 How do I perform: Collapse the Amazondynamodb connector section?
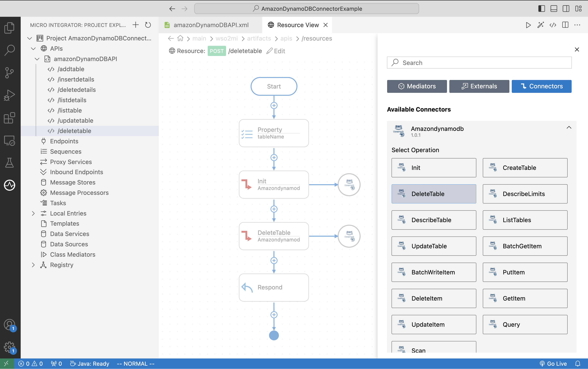click(569, 127)
